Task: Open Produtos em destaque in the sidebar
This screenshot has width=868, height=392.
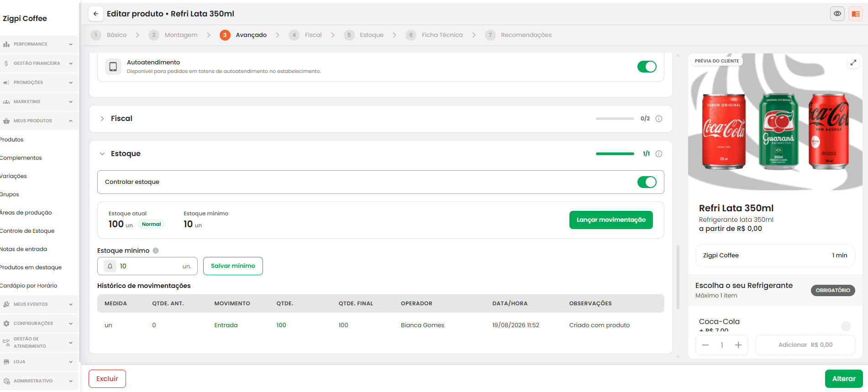Action: tap(31, 267)
